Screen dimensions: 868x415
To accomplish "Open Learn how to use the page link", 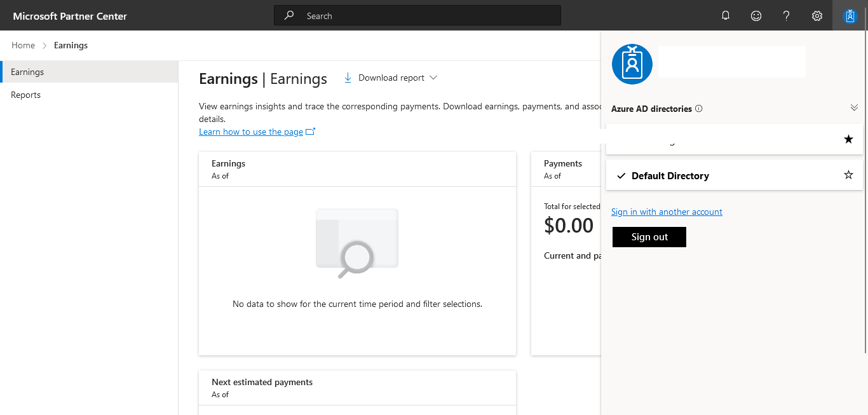I will 251,132.
